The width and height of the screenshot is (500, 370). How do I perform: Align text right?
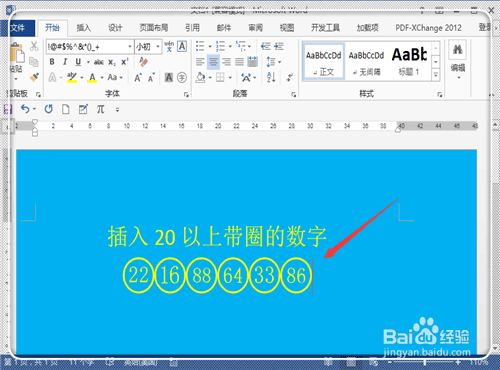(227, 62)
